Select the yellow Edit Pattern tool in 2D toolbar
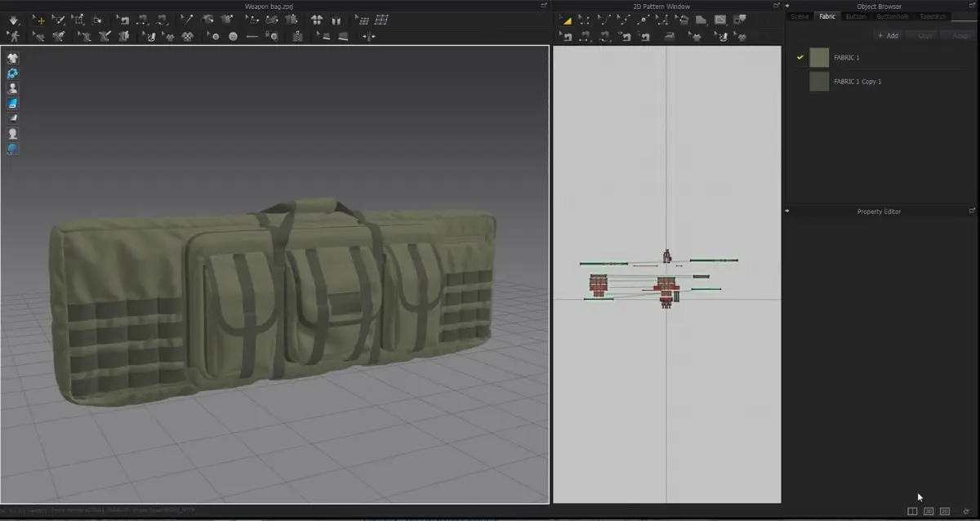Image resolution: width=980 pixels, height=521 pixels. 567,20
